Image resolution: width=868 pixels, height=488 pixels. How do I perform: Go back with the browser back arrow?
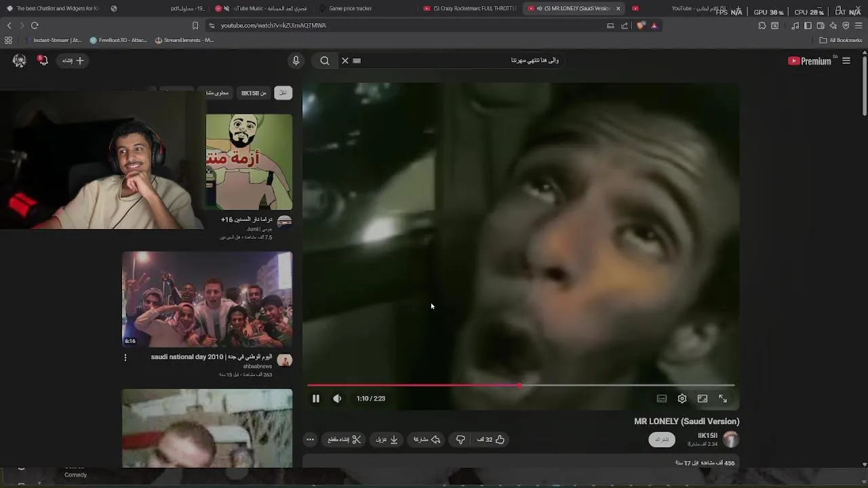[9, 25]
